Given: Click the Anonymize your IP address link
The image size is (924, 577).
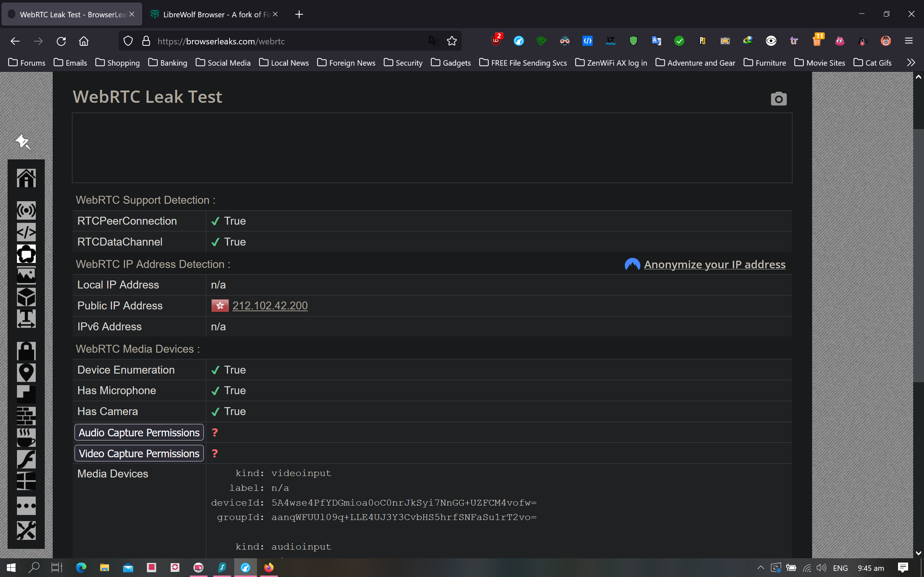Looking at the screenshot, I should (714, 264).
